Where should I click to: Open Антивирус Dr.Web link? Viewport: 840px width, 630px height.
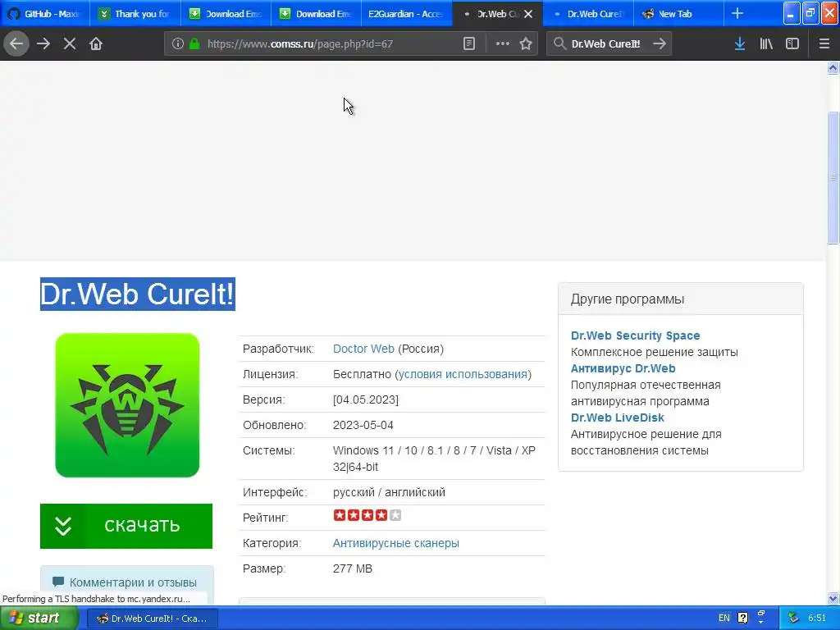(623, 368)
